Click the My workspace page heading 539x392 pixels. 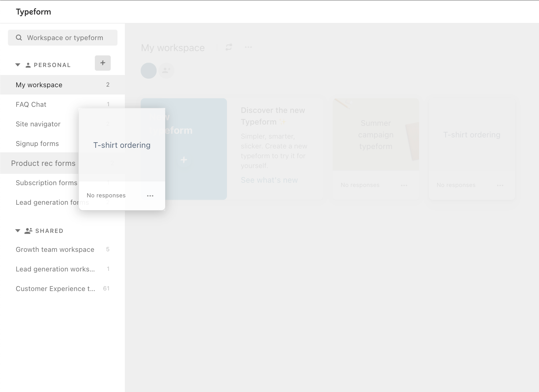[173, 48]
